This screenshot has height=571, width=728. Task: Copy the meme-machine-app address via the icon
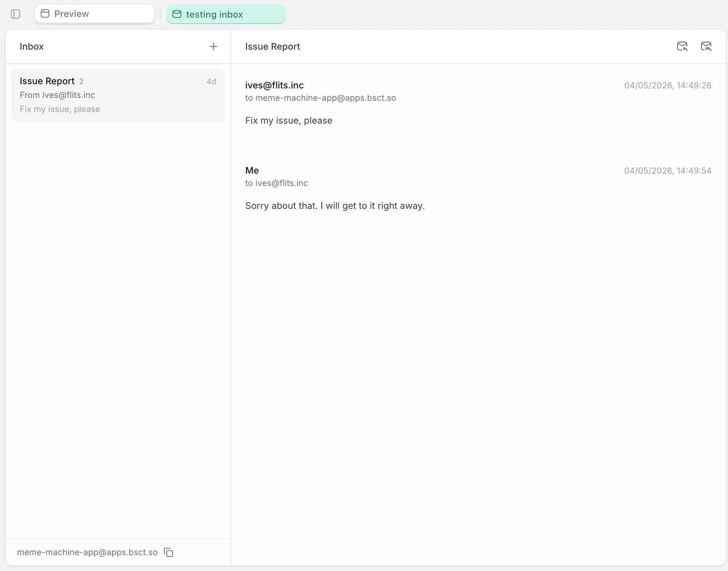point(168,552)
